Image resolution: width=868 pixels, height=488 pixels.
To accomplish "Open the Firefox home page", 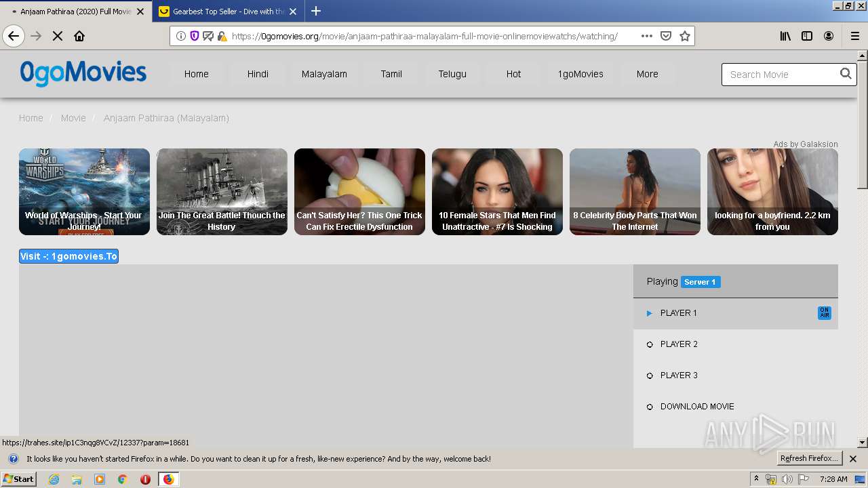I will (x=79, y=37).
